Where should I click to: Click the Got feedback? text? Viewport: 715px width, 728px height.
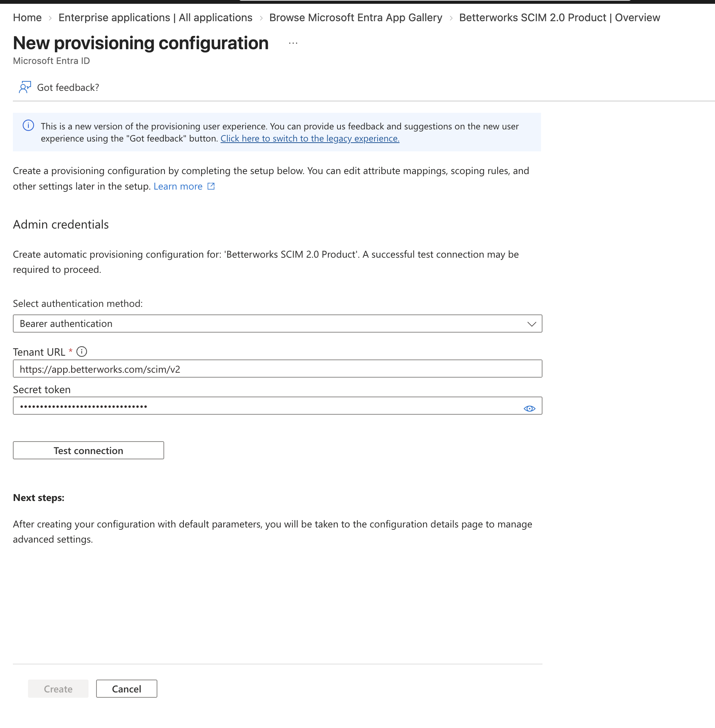point(68,87)
